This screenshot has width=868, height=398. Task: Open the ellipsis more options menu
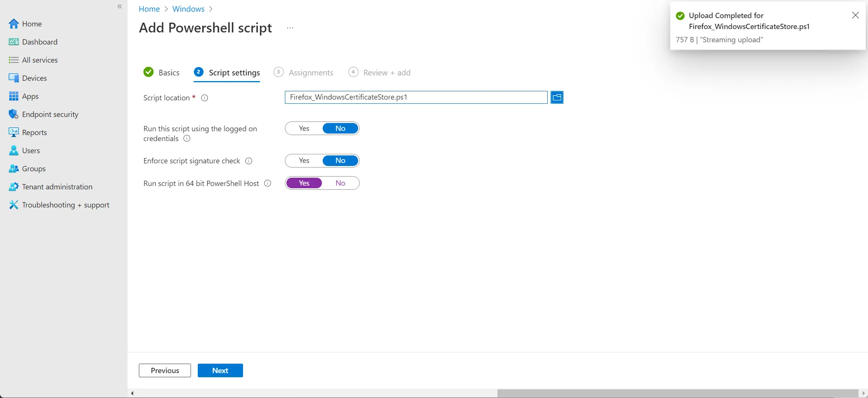click(x=290, y=28)
